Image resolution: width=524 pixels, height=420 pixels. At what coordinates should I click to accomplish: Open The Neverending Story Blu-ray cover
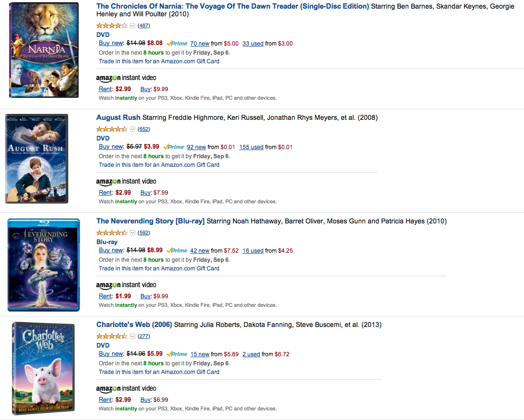44,264
